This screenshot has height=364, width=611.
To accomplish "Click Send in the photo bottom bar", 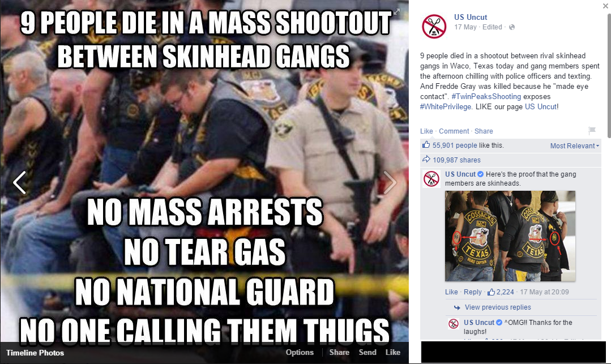I will click(x=367, y=352).
